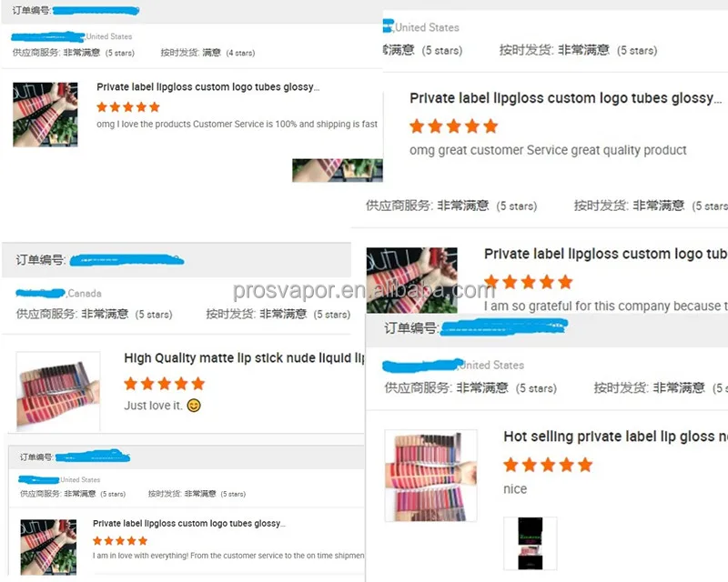The width and height of the screenshot is (728, 582).
Task: Click the 'Just love it' review product thumbnail
Action: 58,391
